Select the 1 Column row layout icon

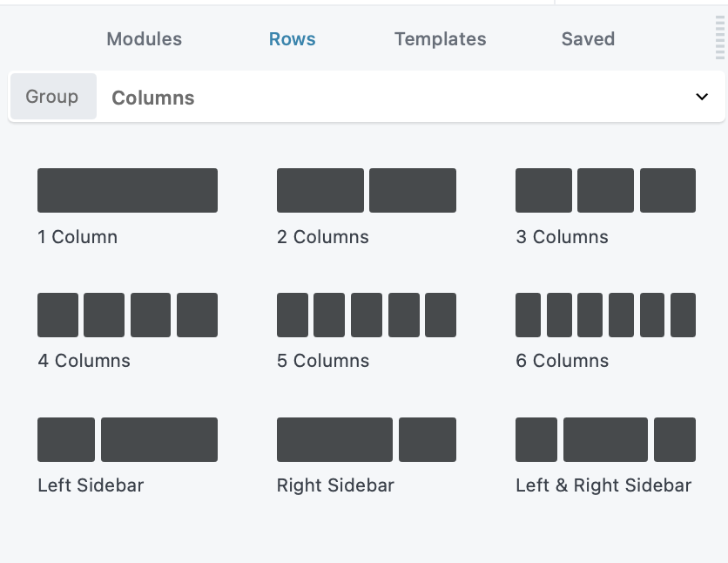127,191
